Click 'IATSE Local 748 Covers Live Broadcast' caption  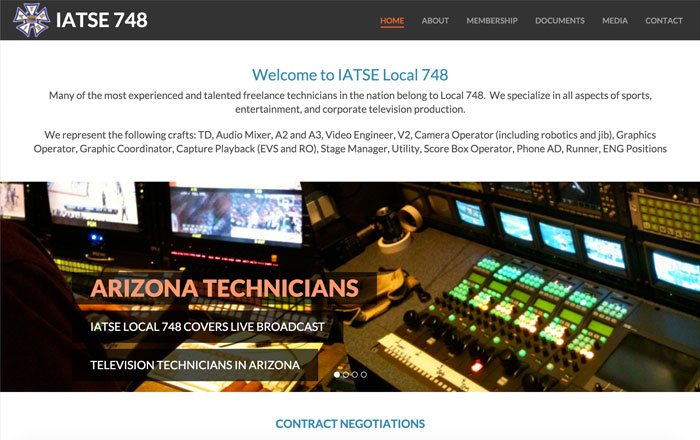(207, 327)
